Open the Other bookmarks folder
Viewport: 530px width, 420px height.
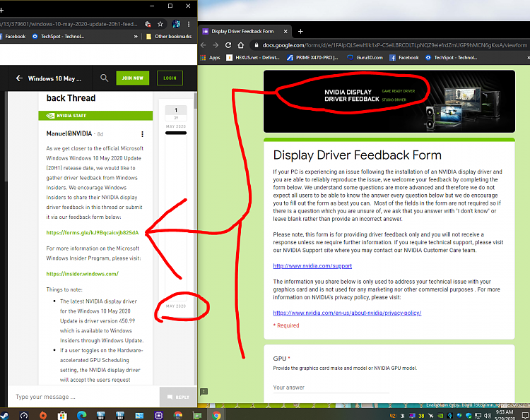(x=169, y=37)
